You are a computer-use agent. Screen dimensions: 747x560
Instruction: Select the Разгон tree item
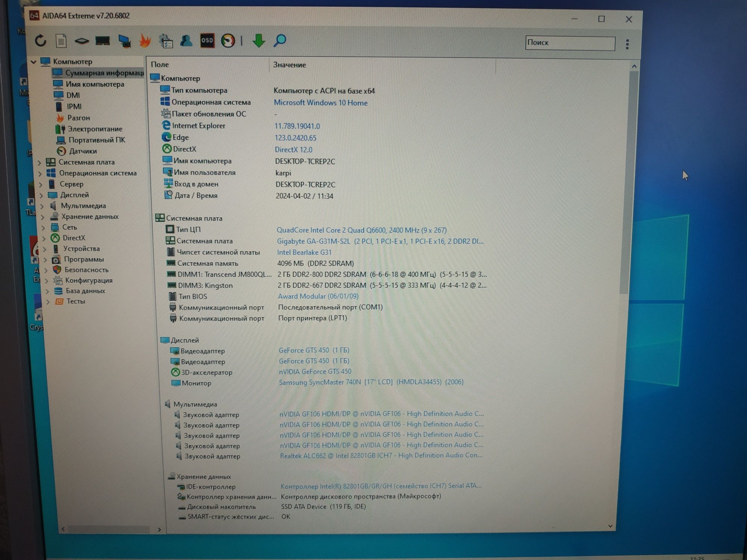pyautogui.click(x=73, y=118)
